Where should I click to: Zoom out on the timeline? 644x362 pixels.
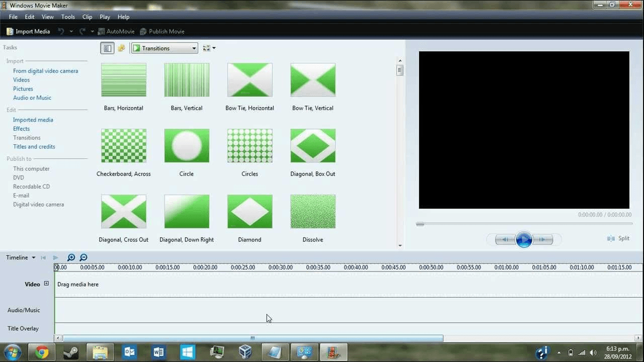(83, 257)
